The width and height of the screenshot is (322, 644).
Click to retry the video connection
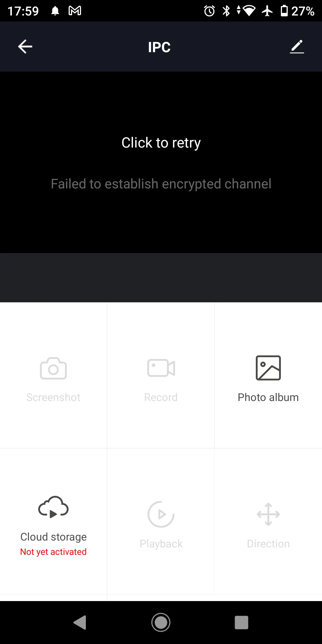[161, 143]
